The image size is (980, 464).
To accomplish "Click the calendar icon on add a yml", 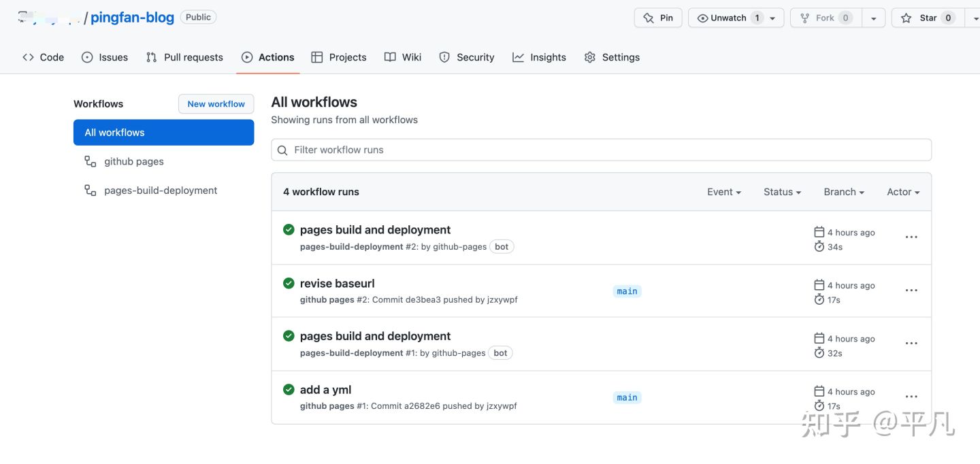I will 819,391.
